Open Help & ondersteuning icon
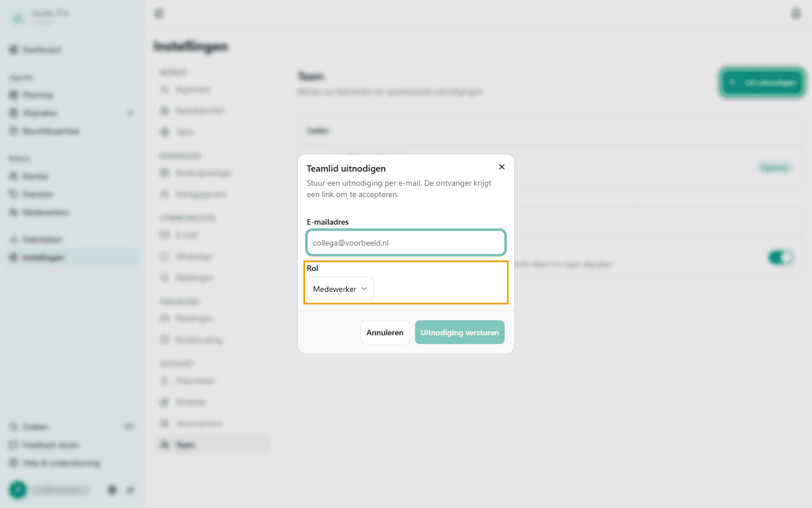 [x=14, y=463]
